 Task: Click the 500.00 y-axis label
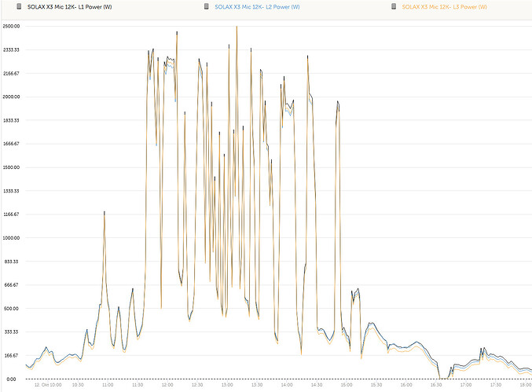click(12, 309)
